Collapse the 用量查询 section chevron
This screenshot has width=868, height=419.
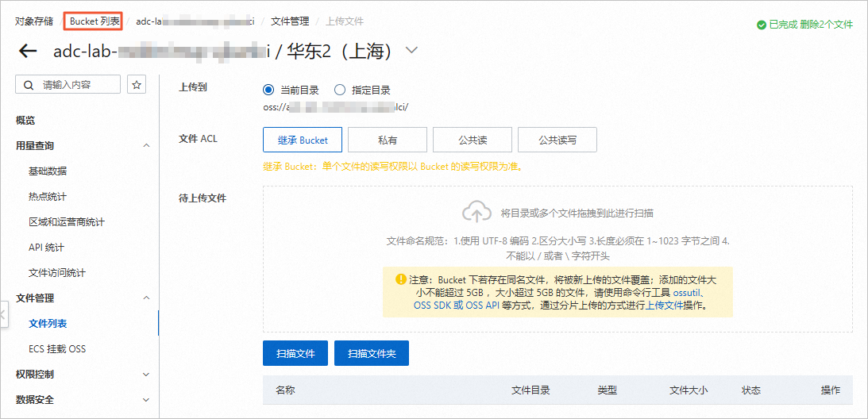point(146,145)
